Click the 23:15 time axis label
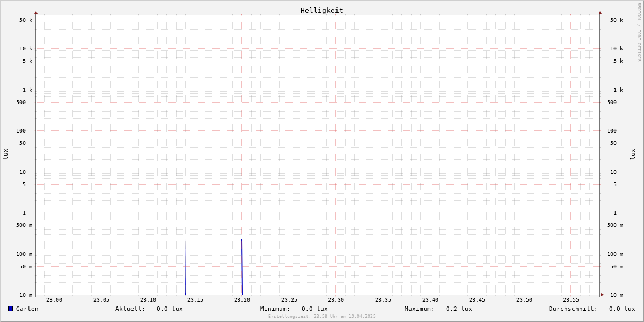Screen dimensions: 644x322 tap(195, 300)
